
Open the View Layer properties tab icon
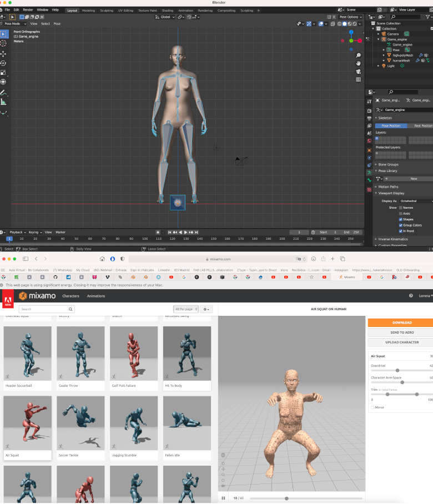(369, 125)
